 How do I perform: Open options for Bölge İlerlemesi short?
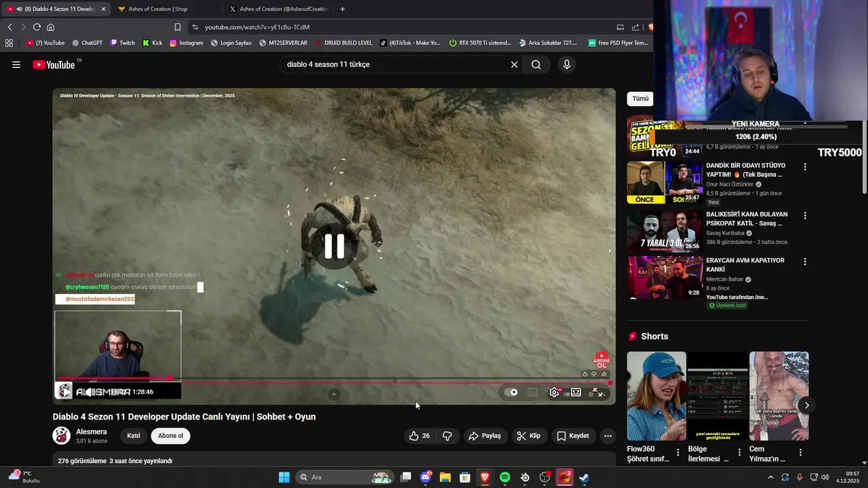click(739, 452)
